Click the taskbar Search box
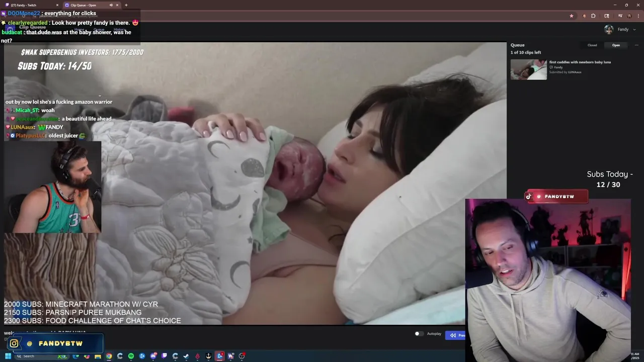Viewport: 644px width, 362px height. coord(42,356)
